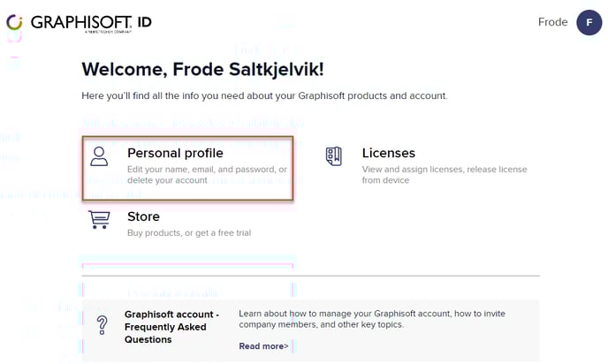Open the Licenses heading link

(x=389, y=153)
